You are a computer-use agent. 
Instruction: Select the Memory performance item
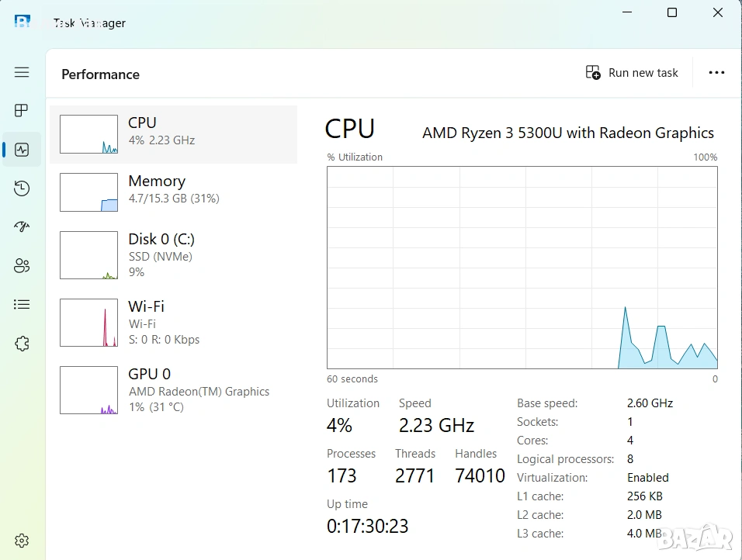click(173, 192)
